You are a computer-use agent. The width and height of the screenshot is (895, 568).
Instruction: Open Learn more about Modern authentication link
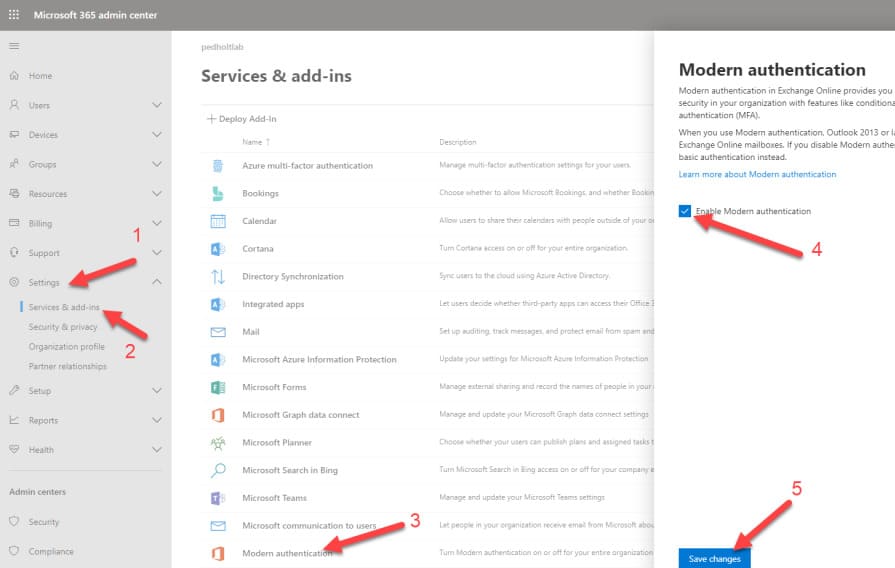(x=757, y=174)
